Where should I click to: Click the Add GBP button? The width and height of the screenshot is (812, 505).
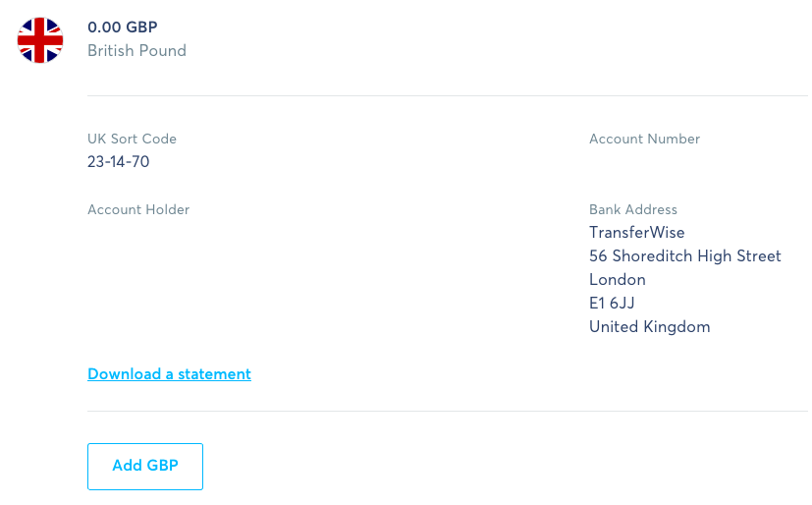coord(145,466)
